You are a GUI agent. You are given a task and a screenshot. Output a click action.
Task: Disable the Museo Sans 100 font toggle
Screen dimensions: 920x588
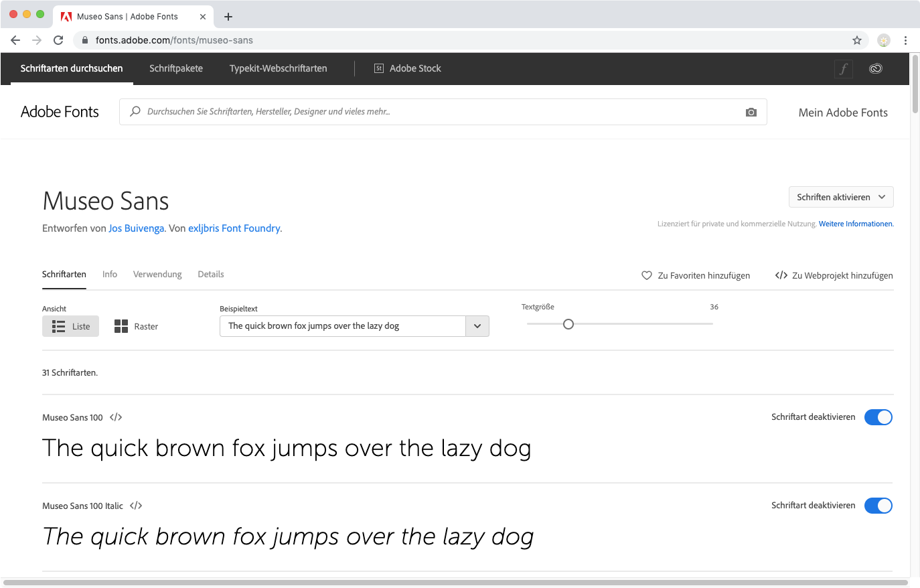point(878,417)
